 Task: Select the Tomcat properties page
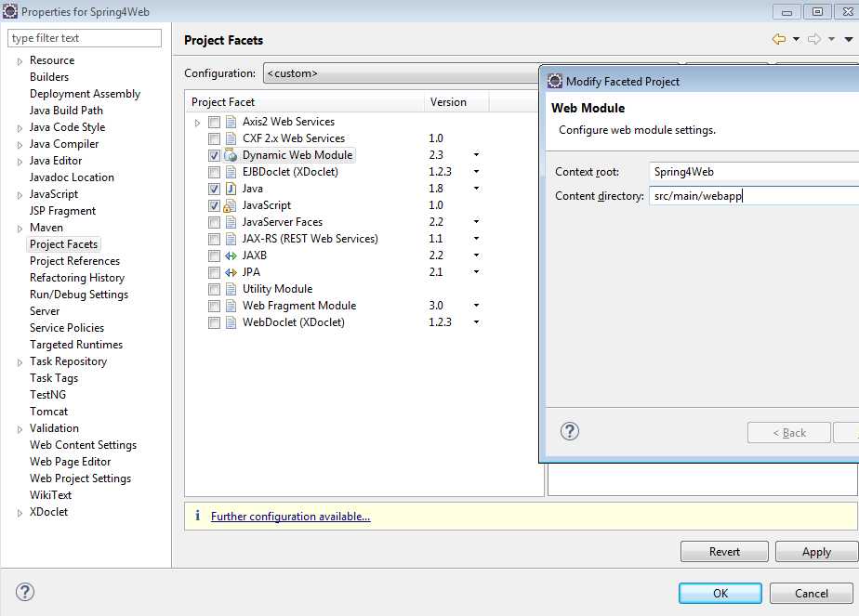[48, 412]
